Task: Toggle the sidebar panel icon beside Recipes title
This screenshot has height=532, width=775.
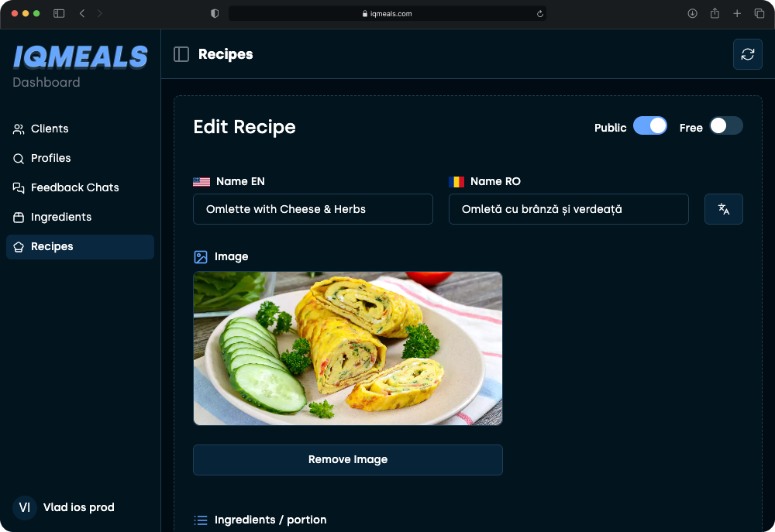Action: coord(181,53)
